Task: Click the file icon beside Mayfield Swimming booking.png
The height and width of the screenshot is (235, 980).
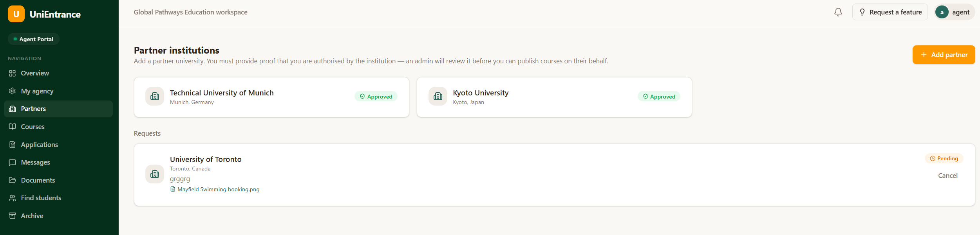Action: 173,189
